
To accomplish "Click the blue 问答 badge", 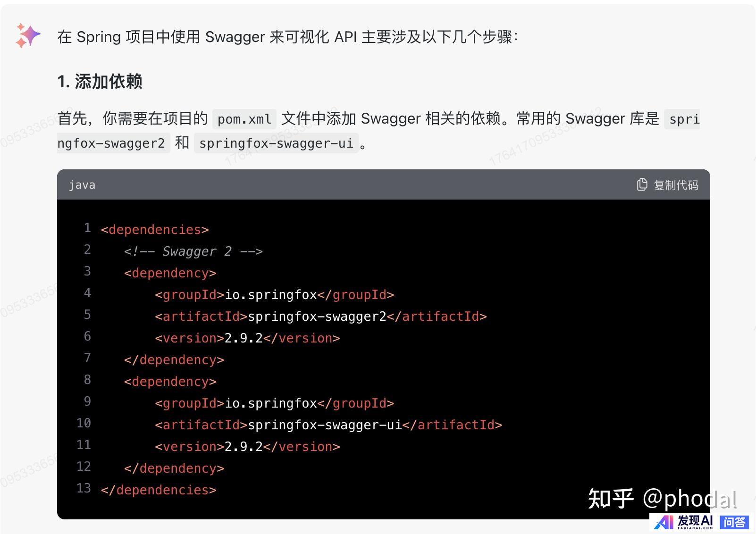I will tap(734, 522).
